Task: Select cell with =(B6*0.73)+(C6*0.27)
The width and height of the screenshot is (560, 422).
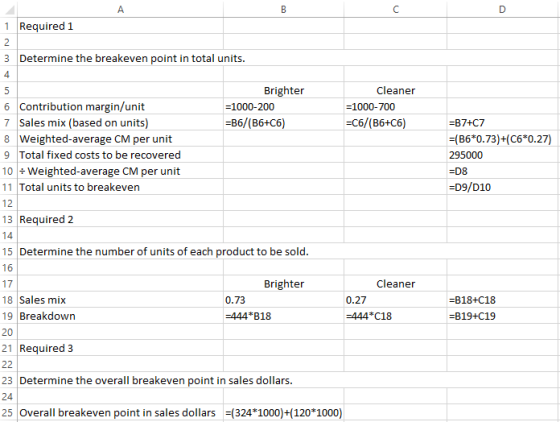Action: [x=503, y=139]
